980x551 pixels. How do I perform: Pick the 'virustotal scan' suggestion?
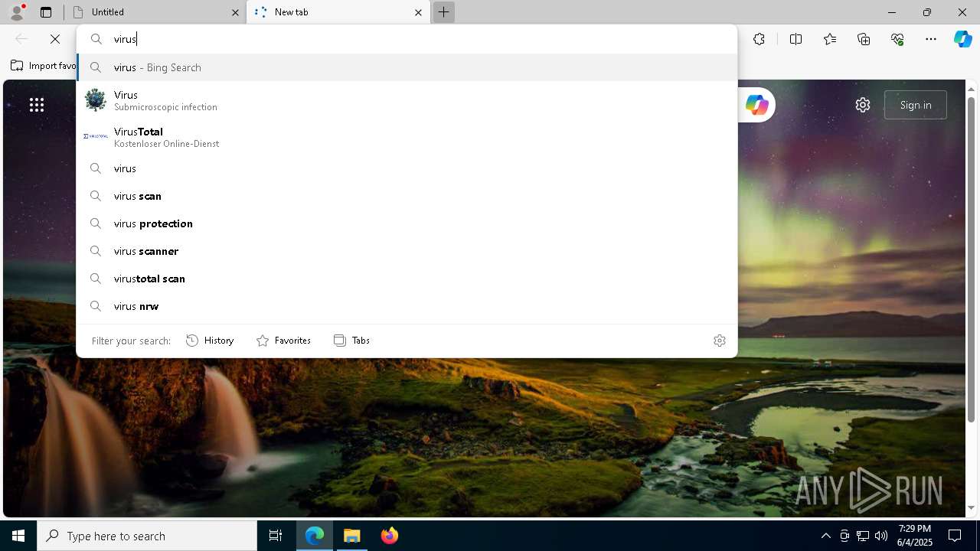(x=407, y=279)
